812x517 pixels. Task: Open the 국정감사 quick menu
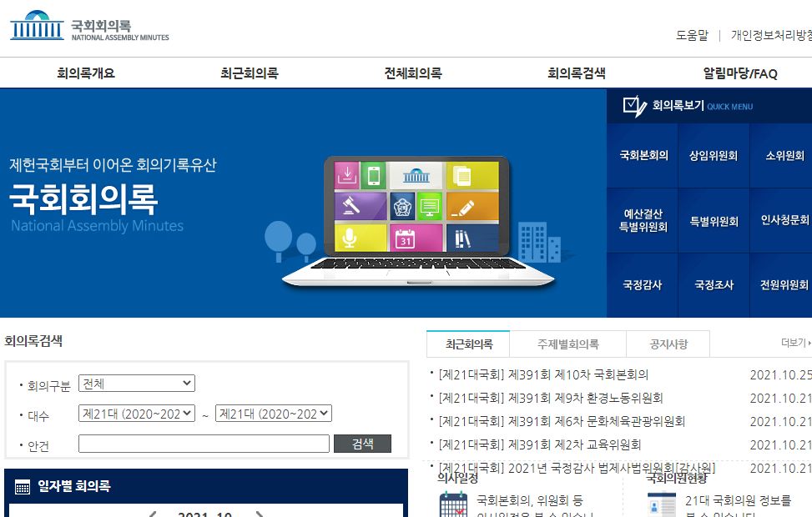pyautogui.click(x=643, y=284)
